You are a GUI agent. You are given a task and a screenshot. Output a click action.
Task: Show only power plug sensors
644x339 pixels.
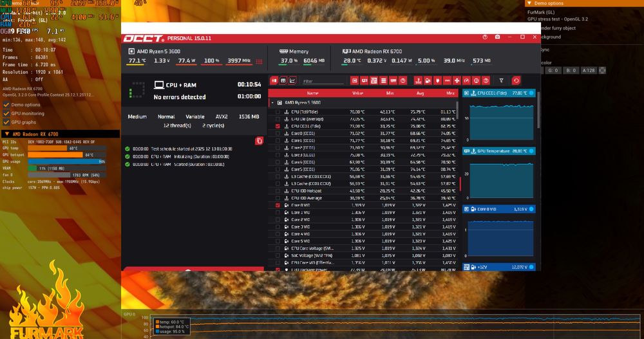(437, 81)
